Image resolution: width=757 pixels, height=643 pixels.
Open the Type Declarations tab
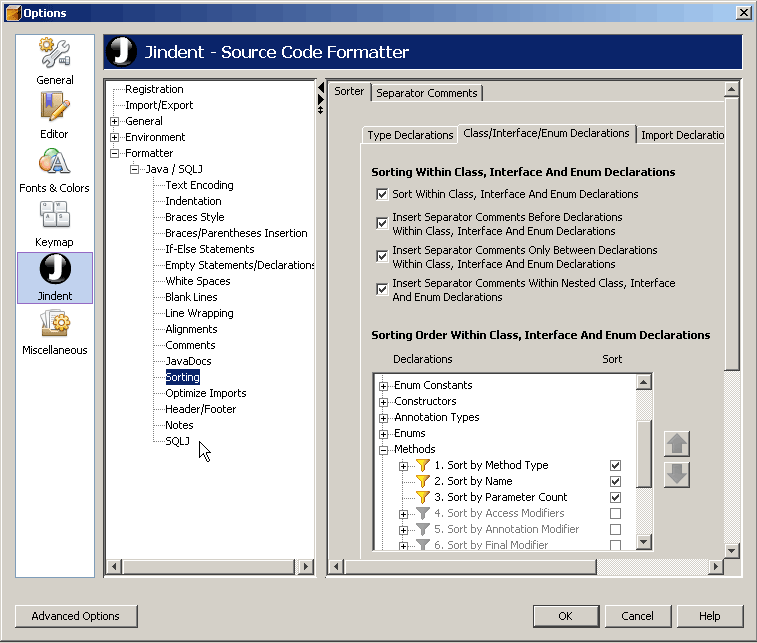click(x=410, y=135)
